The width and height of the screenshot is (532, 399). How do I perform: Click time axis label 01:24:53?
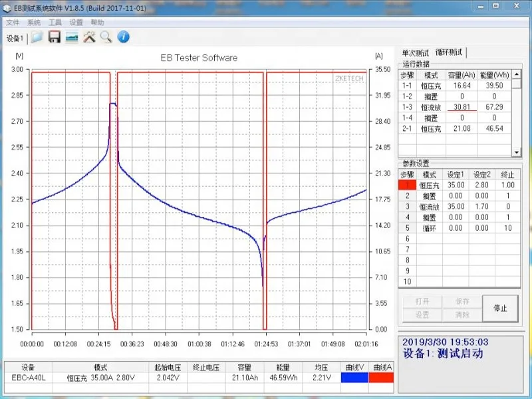pos(266,344)
